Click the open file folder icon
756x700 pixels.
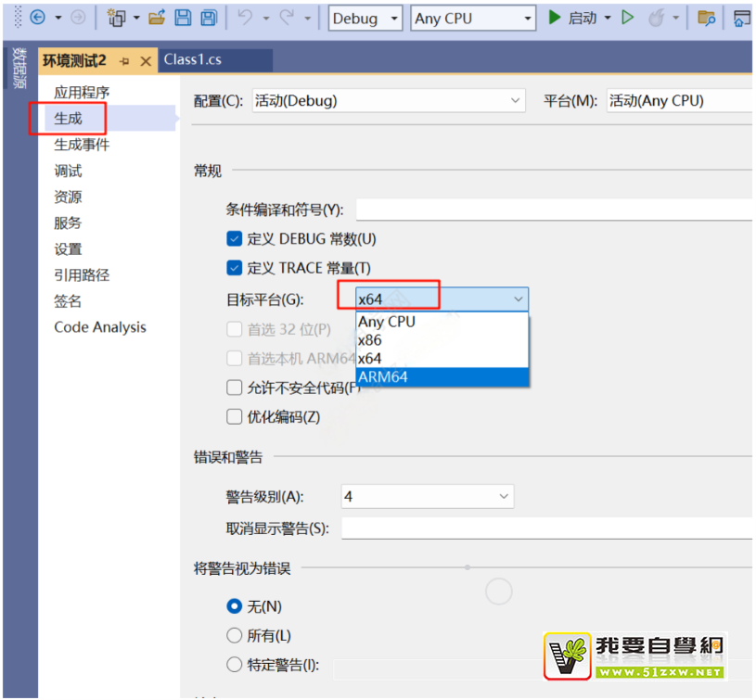point(157,18)
